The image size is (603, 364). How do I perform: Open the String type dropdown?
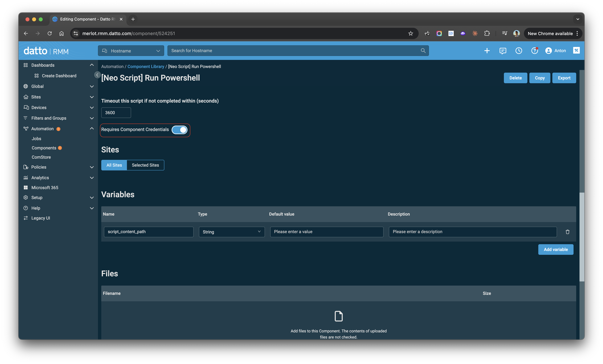[232, 232]
